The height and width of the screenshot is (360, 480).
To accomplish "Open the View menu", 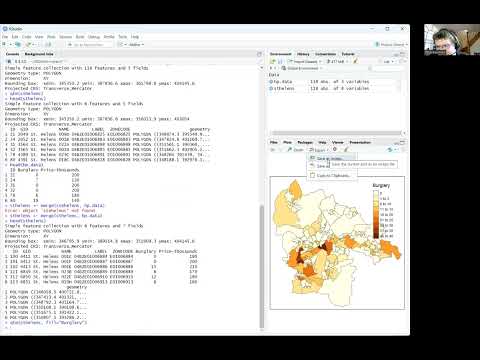I will coord(39,37).
